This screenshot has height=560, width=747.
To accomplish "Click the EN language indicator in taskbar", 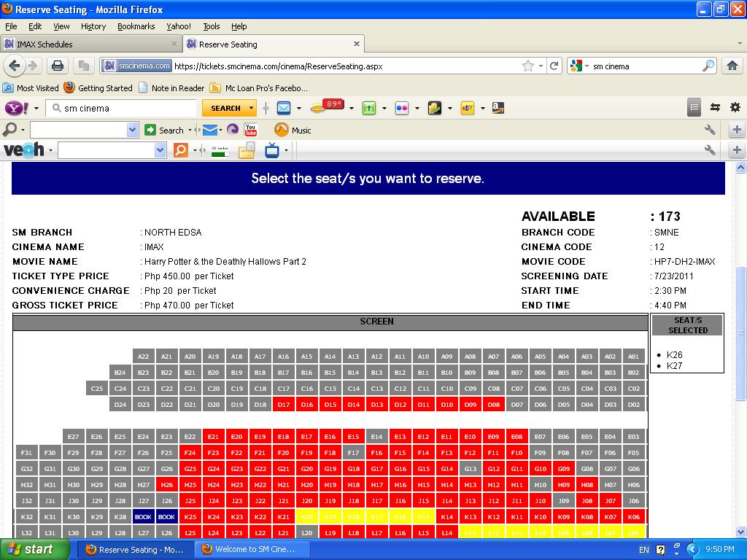I will click(x=643, y=550).
